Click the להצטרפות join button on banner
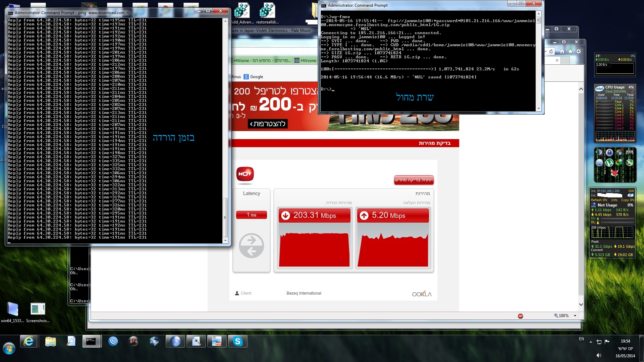 (268, 124)
